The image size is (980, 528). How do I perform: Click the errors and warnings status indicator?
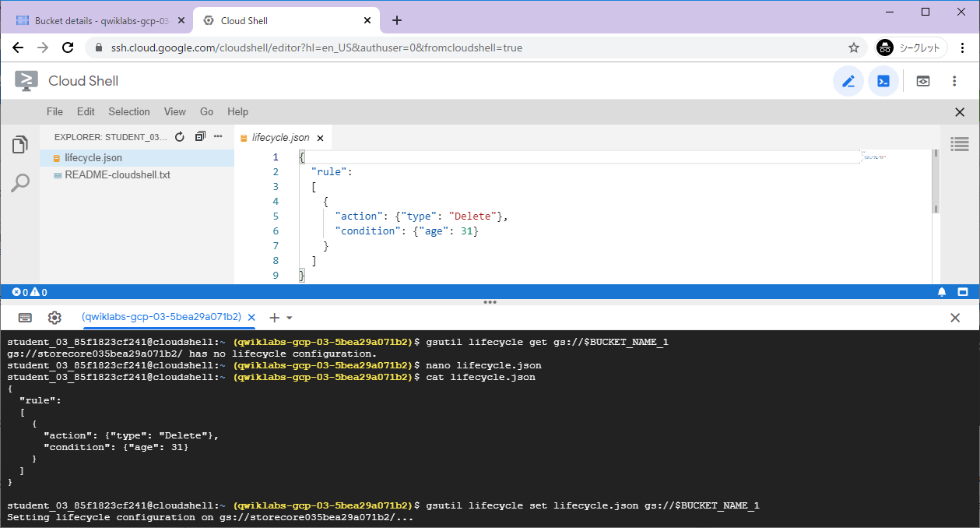pos(30,293)
